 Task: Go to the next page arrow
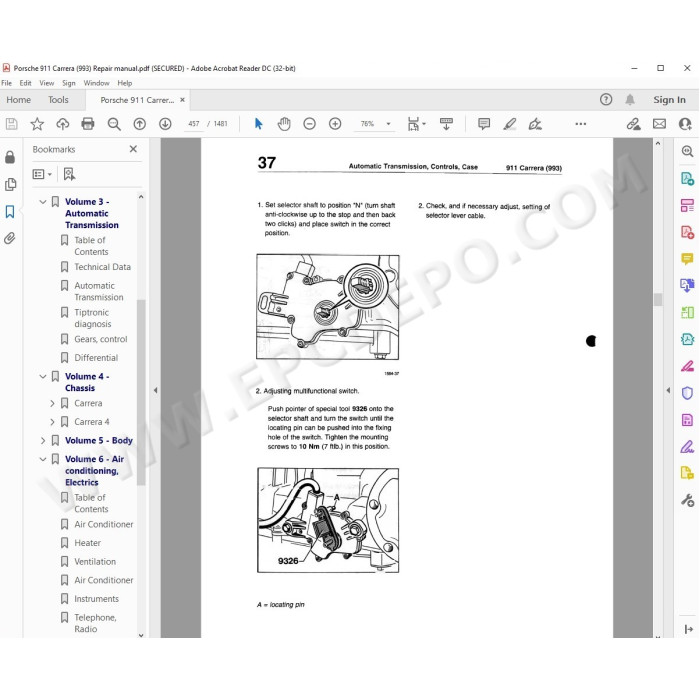click(x=165, y=124)
